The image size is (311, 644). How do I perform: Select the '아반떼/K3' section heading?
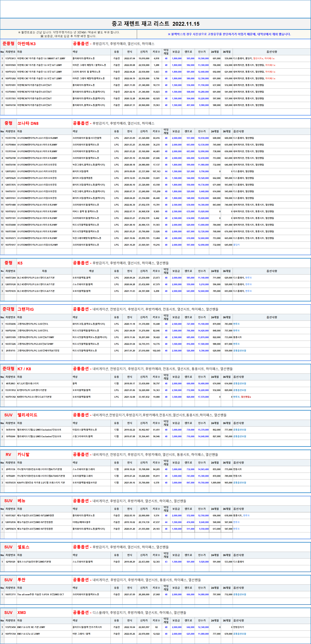point(26,44)
